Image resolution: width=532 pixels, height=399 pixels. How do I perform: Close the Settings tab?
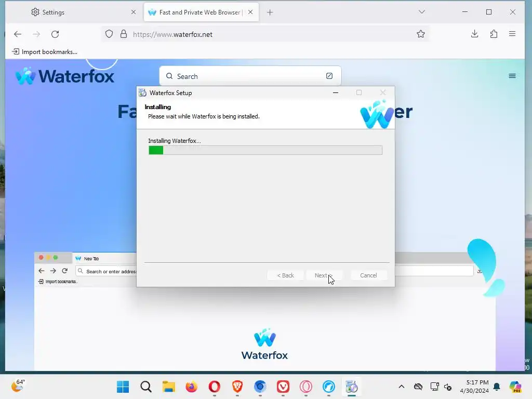tap(134, 12)
